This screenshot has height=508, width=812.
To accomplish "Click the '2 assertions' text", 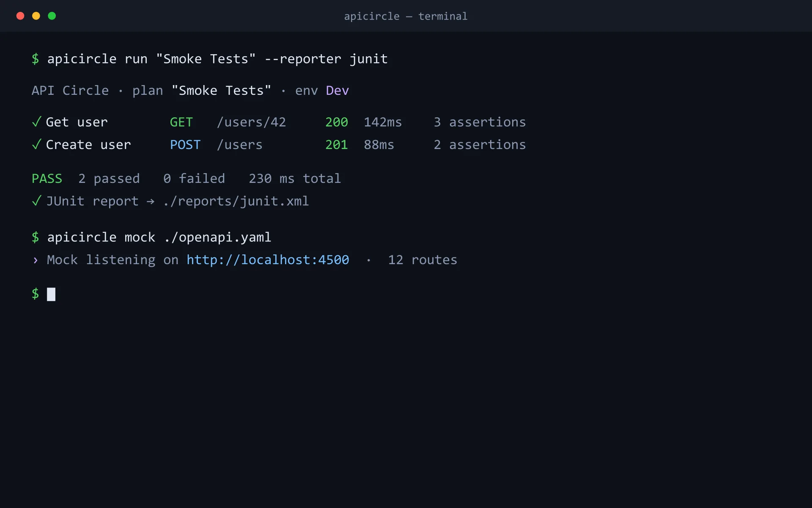I will coord(480,145).
